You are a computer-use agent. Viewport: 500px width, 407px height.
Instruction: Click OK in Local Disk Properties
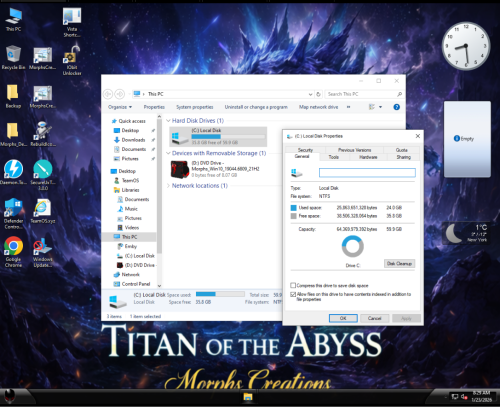click(x=343, y=318)
